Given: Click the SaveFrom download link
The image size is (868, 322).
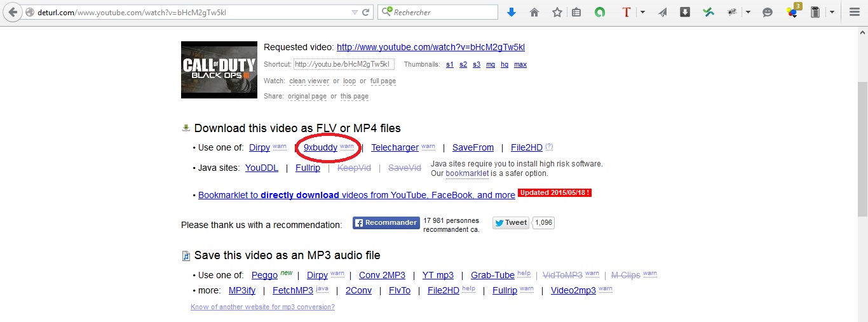Looking at the screenshot, I should pyautogui.click(x=473, y=147).
